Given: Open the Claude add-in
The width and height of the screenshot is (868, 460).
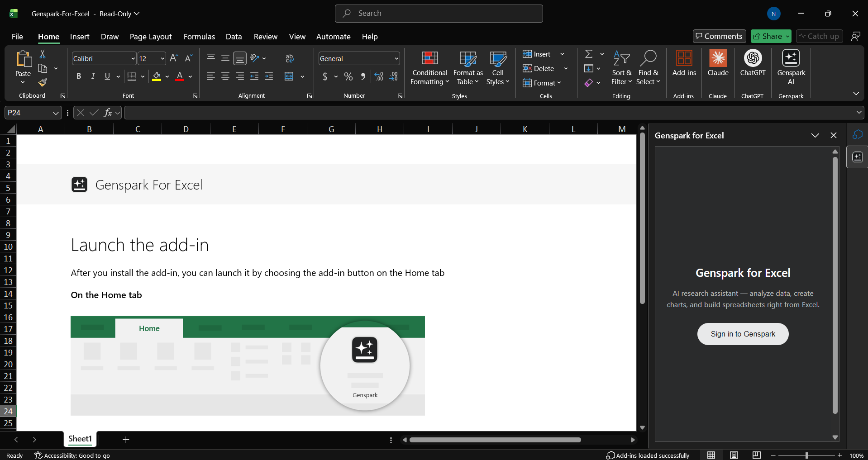Looking at the screenshot, I should 718,63.
